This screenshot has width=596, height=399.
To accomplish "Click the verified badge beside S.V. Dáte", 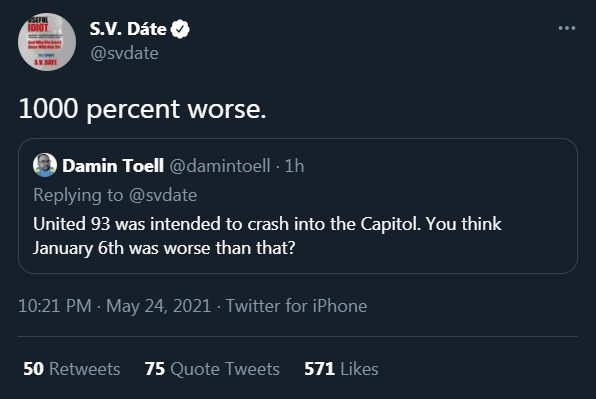I will coord(180,29).
